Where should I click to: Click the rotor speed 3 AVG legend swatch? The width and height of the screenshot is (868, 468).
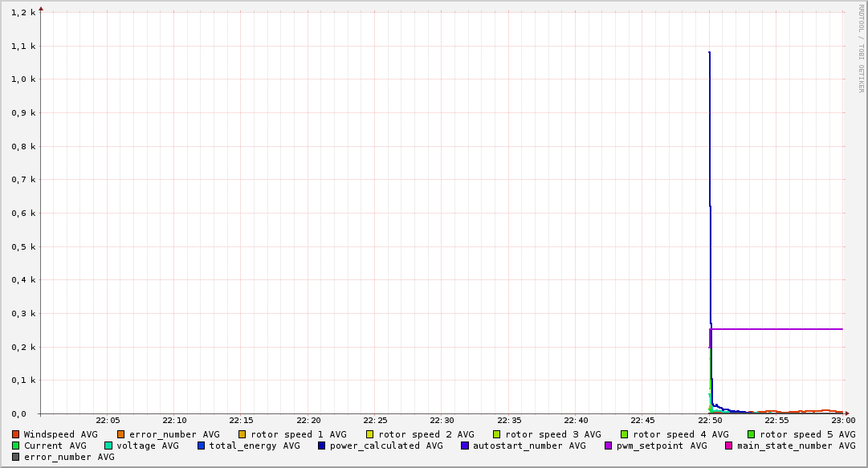point(496,435)
